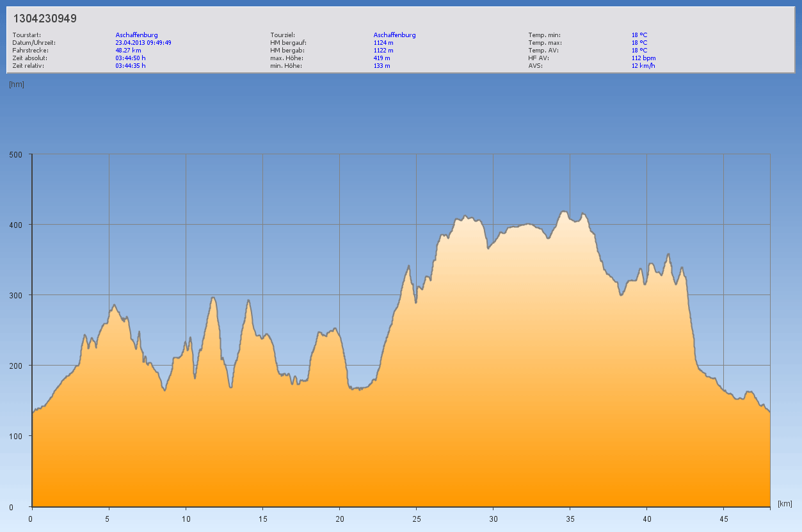Click the min. Höhe value 133 m
Screen dimensions: 802x532
(381, 65)
